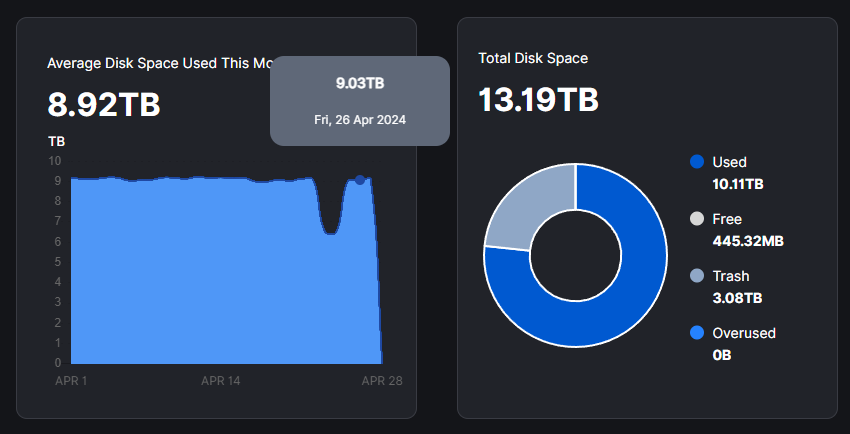
Task: Click the 9.03TB value in the tooltip
Action: click(x=360, y=83)
